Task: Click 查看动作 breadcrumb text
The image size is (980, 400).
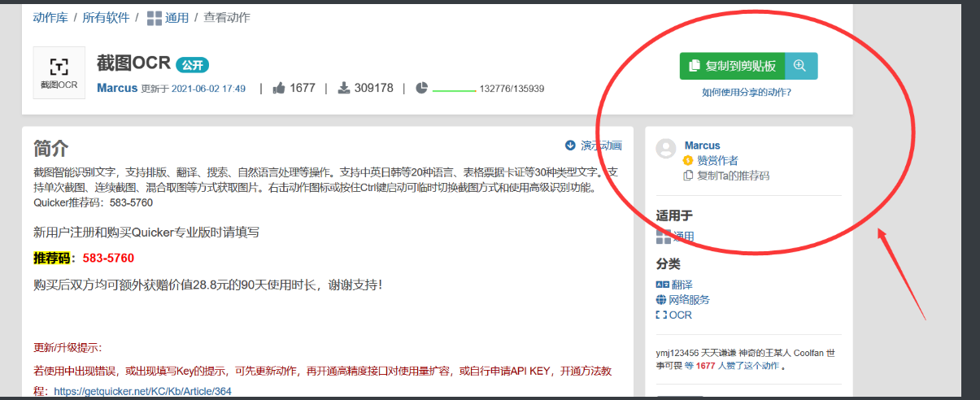Action: coord(227,17)
